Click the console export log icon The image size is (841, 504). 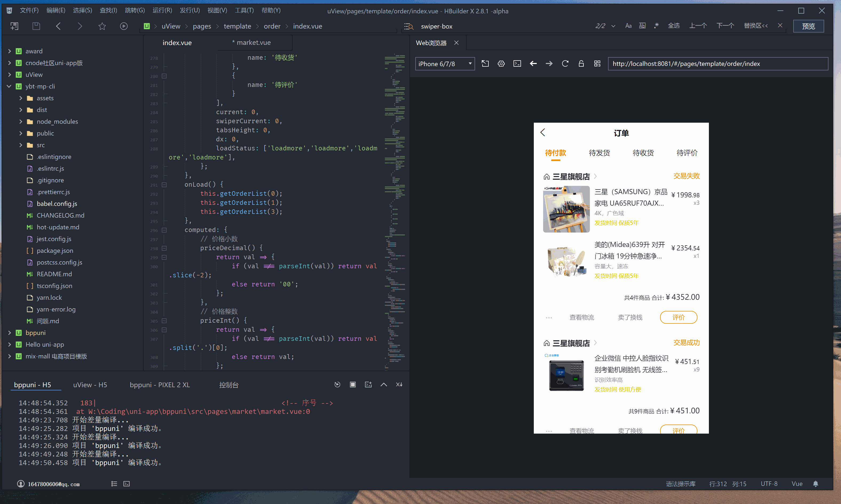point(368,385)
